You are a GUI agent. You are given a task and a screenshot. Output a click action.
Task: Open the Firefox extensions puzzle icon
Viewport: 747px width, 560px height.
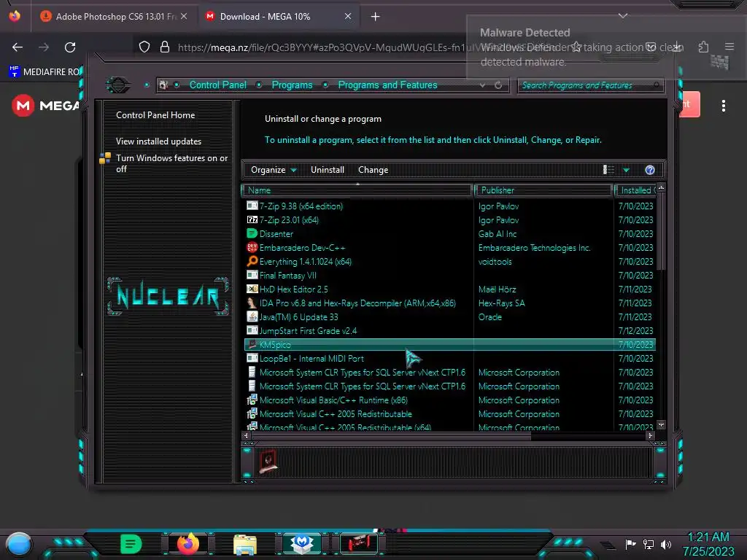tap(703, 47)
